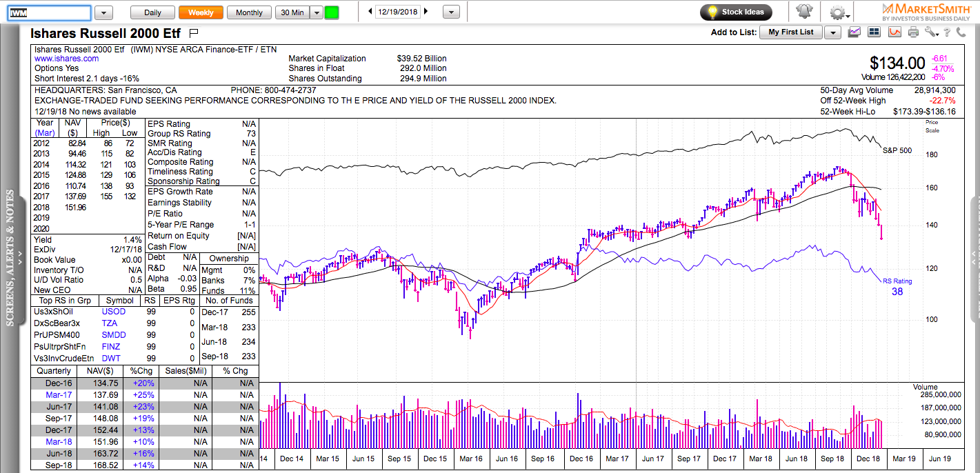Open help with the question mark icon
The height and width of the screenshot is (473, 980).
948,32
